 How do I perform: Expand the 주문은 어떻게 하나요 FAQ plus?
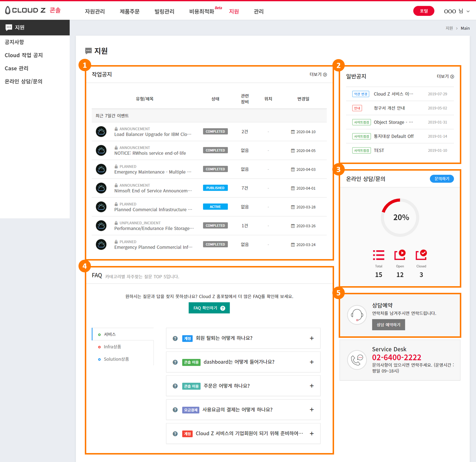point(312,386)
